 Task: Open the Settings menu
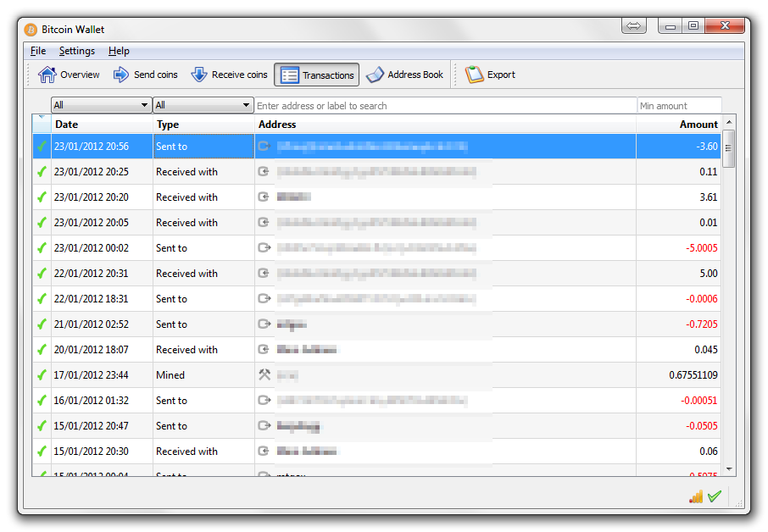click(77, 51)
